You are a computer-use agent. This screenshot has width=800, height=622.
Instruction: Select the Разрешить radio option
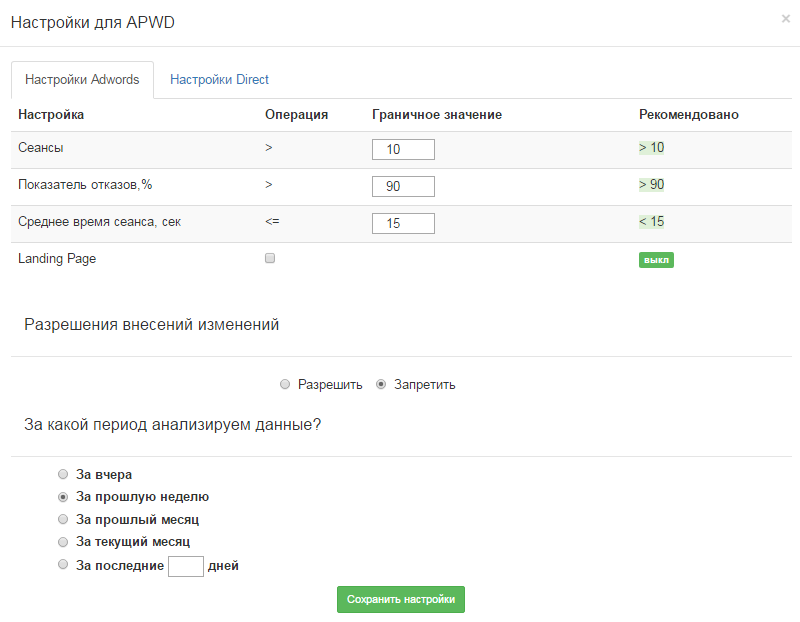click(x=285, y=384)
